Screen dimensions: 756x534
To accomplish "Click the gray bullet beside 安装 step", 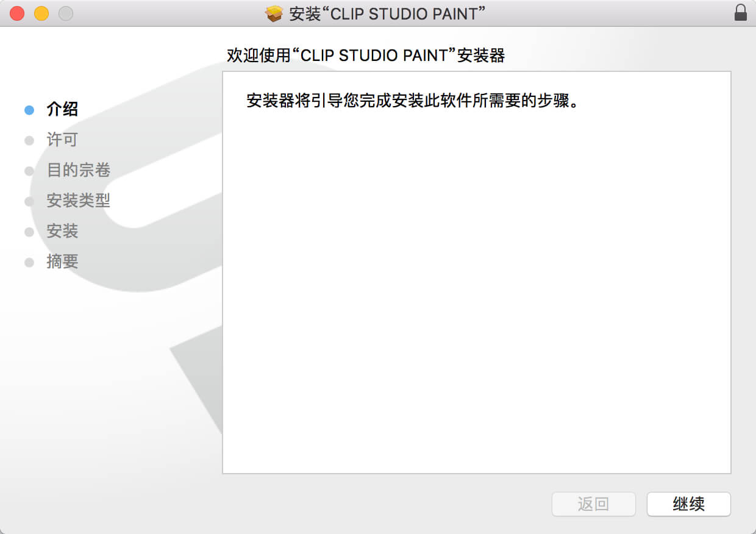I will pos(29,232).
